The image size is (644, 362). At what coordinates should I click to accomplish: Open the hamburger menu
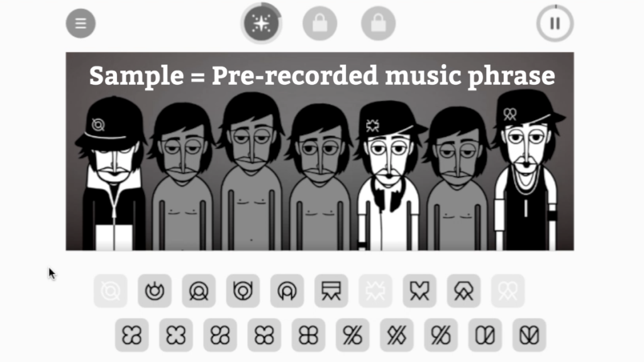80,23
